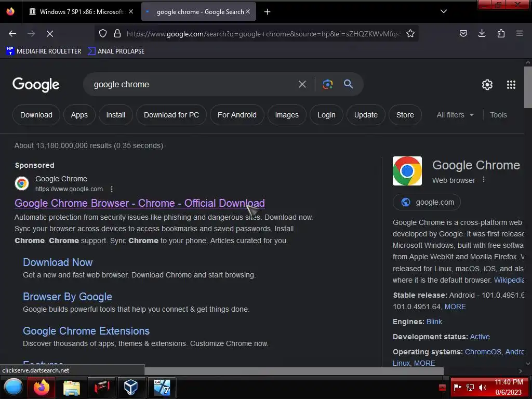Click the horizontal page scrollbar
532x399 pixels.
point(294,371)
